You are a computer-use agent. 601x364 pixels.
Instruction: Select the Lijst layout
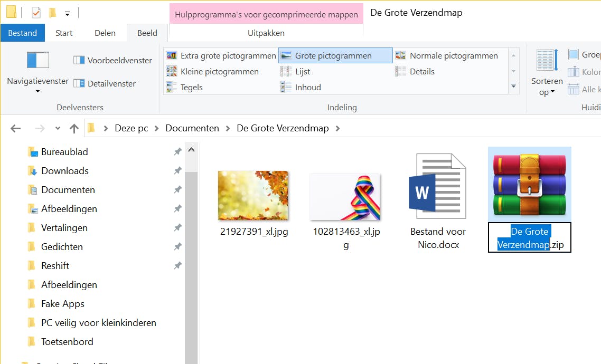tap(295, 72)
